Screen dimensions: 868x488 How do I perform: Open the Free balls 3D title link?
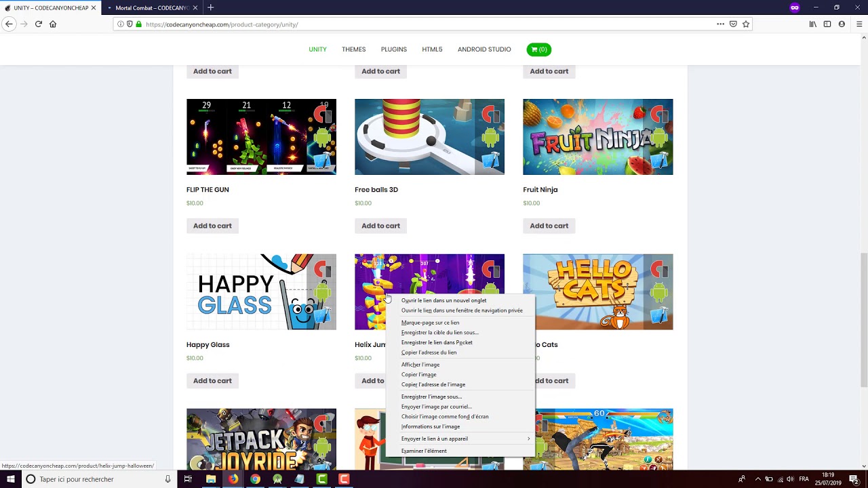[376, 190]
